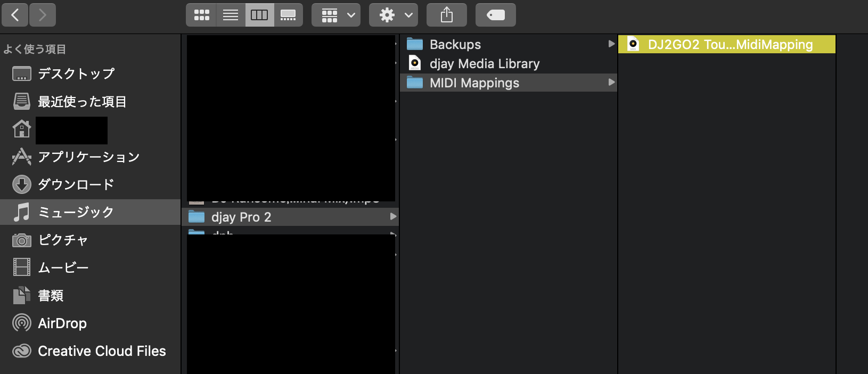The width and height of the screenshot is (868, 374).
Task: Open Creative Cloud Files in sidebar
Action: [x=102, y=351]
